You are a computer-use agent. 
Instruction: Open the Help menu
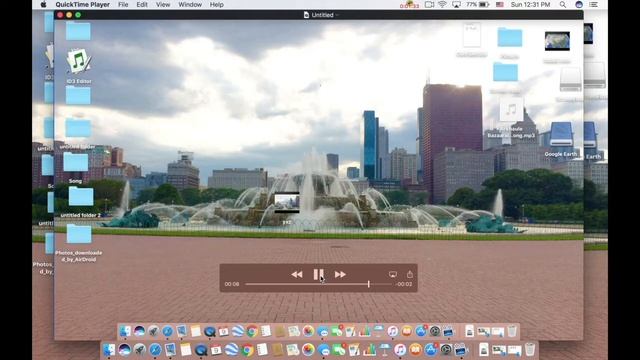tap(217, 4)
